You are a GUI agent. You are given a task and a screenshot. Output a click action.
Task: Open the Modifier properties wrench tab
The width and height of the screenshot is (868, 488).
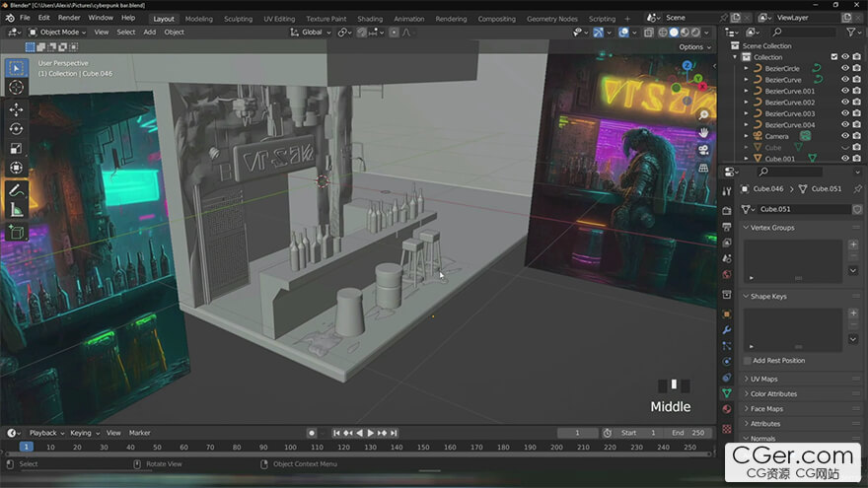point(727,329)
